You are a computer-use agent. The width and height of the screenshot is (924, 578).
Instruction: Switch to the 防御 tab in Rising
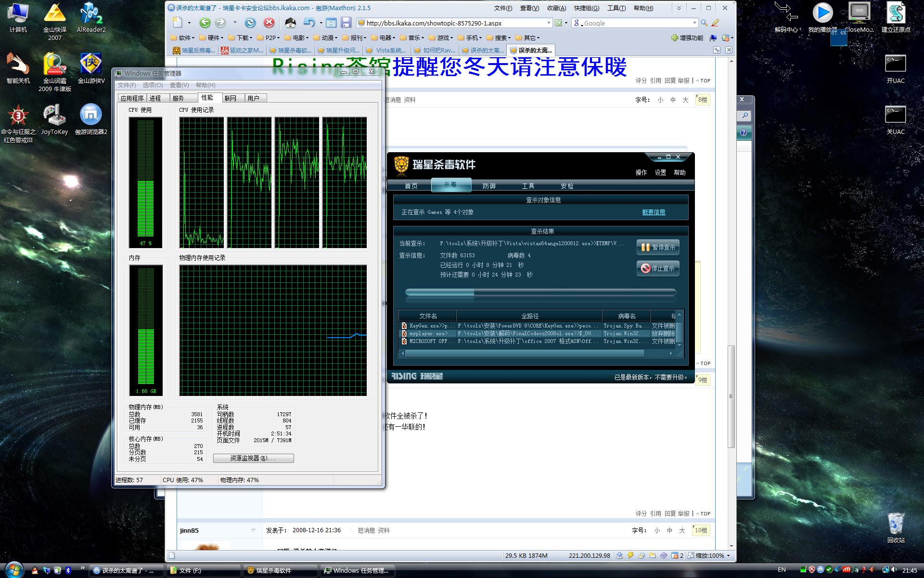(489, 186)
